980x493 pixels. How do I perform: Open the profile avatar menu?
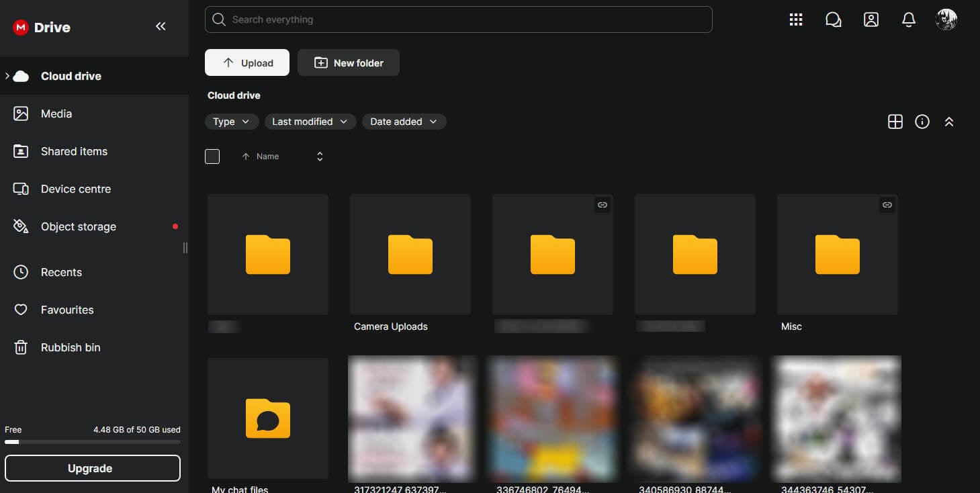tap(946, 19)
